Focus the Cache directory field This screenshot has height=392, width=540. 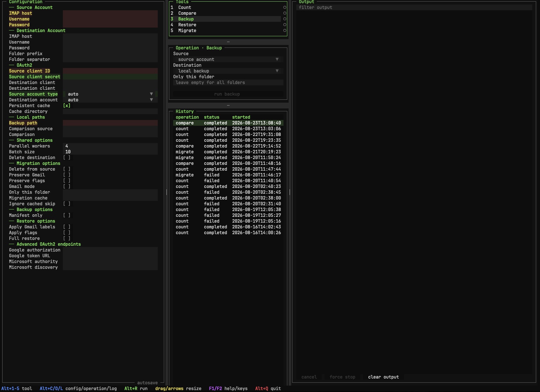pyautogui.click(x=110, y=111)
